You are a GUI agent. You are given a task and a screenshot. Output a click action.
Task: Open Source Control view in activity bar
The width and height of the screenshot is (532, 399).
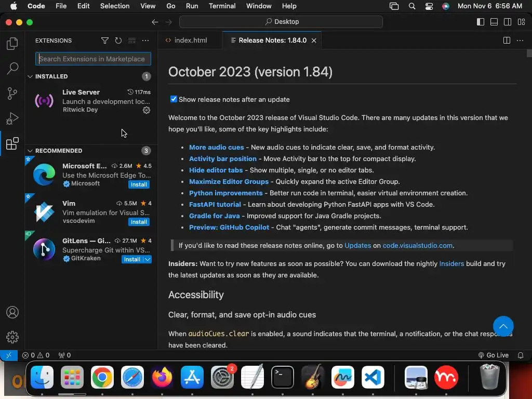point(12,94)
